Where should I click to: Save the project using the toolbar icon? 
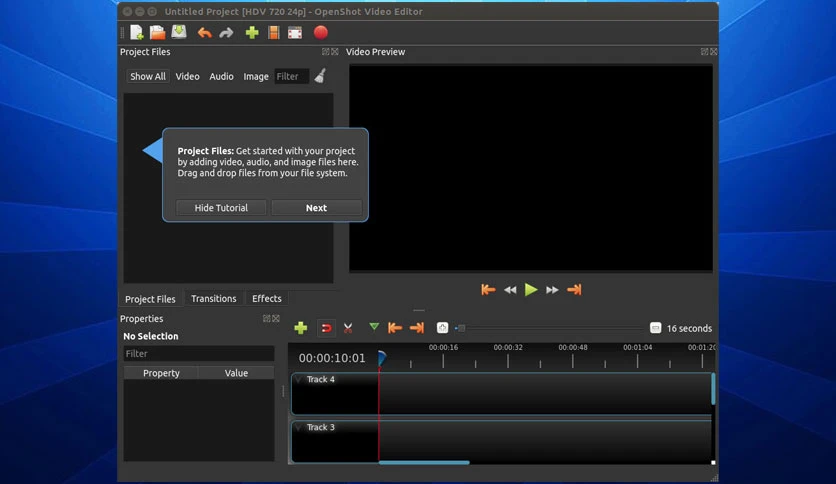click(x=179, y=32)
